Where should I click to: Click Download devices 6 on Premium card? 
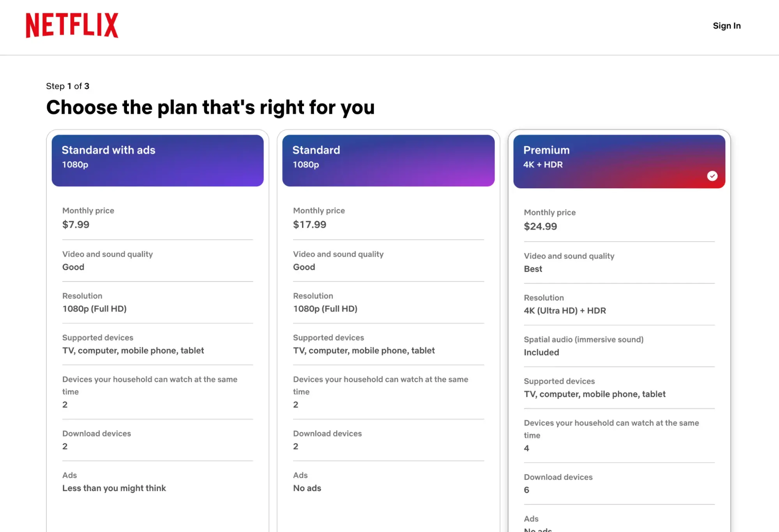(558, 483)
